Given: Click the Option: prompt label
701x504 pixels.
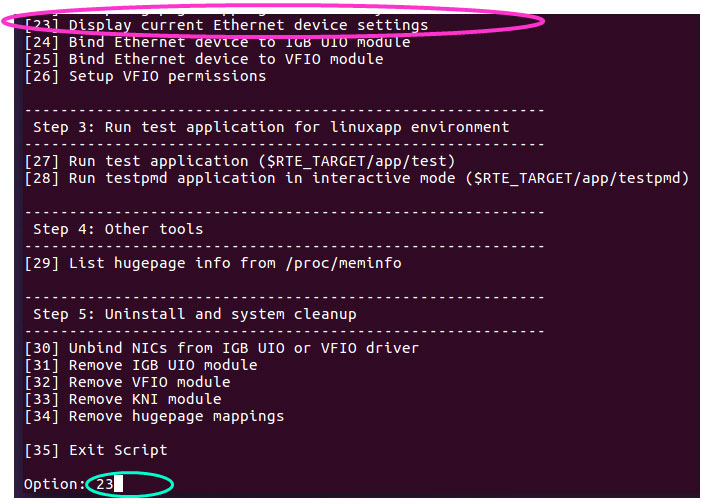Looking at the screenshot, I should point(55,484).
